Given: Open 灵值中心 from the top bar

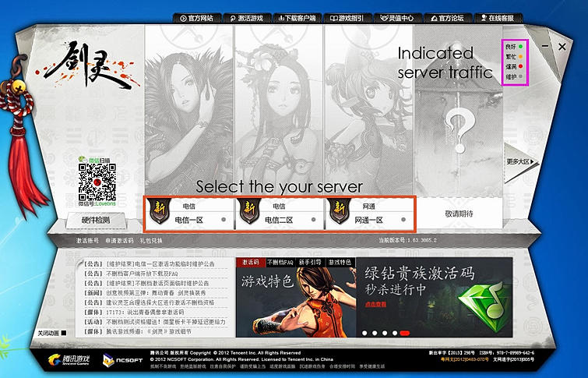Looking at the screenshot, I should pyautogui.click(x=397, y=18).
